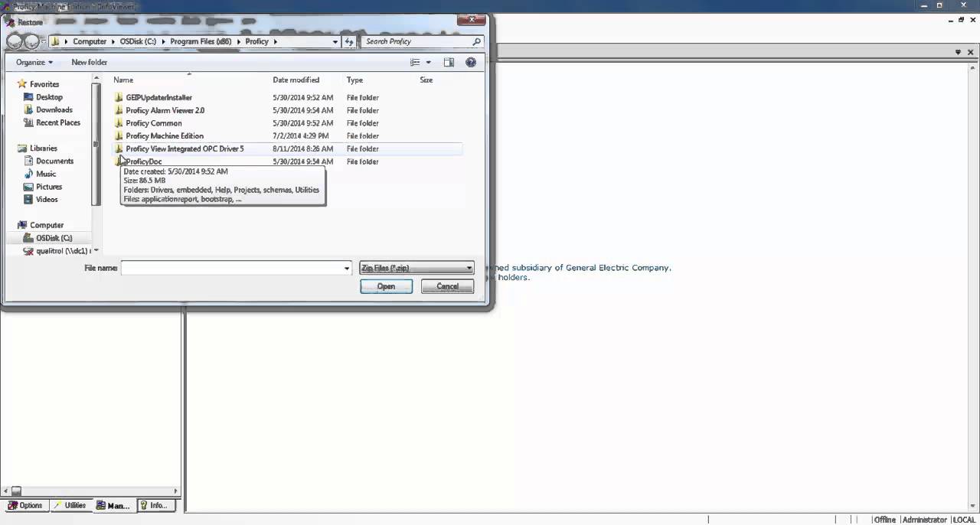Open the address bar history dropdown
Viewport: 980px width, 525px height.
point(337,41)
